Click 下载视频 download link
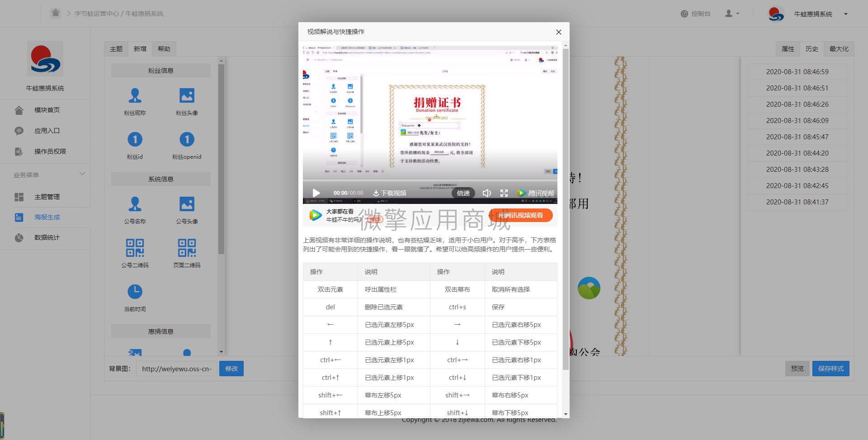Screen dimensions: 868x440 click(x=389, y=193)
